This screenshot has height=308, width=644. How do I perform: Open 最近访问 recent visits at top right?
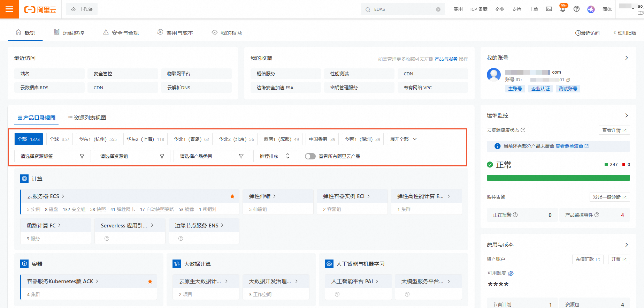(587, 33)
